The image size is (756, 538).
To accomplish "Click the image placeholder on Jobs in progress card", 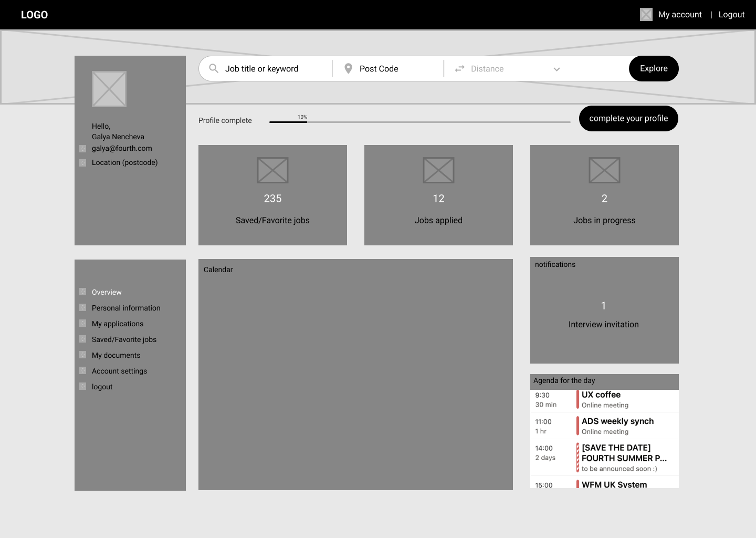I will [604, 170].
